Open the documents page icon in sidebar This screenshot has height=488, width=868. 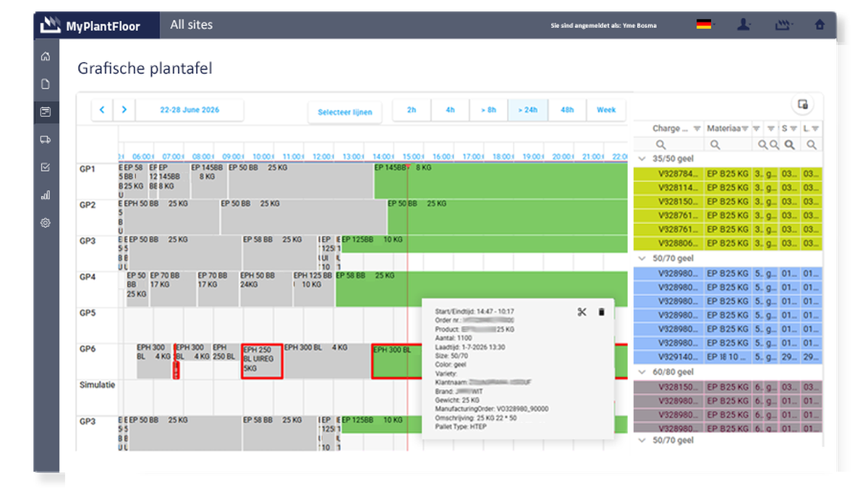point(46,84)
